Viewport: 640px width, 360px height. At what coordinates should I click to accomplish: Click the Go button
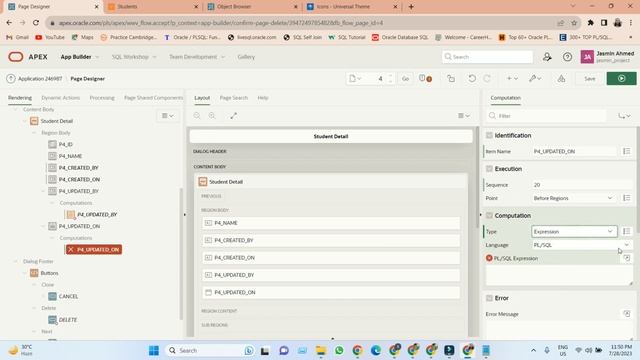click(x=405, y=78)
